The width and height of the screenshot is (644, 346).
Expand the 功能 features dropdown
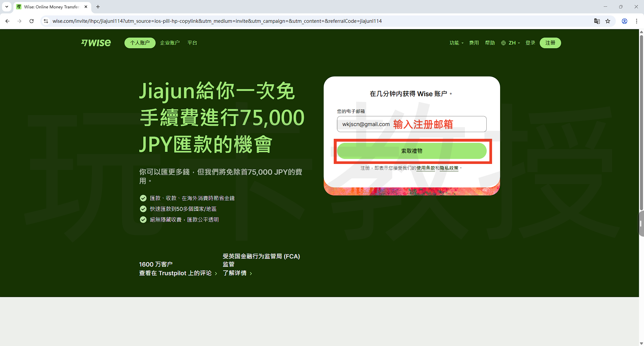[x=456, y=43]
